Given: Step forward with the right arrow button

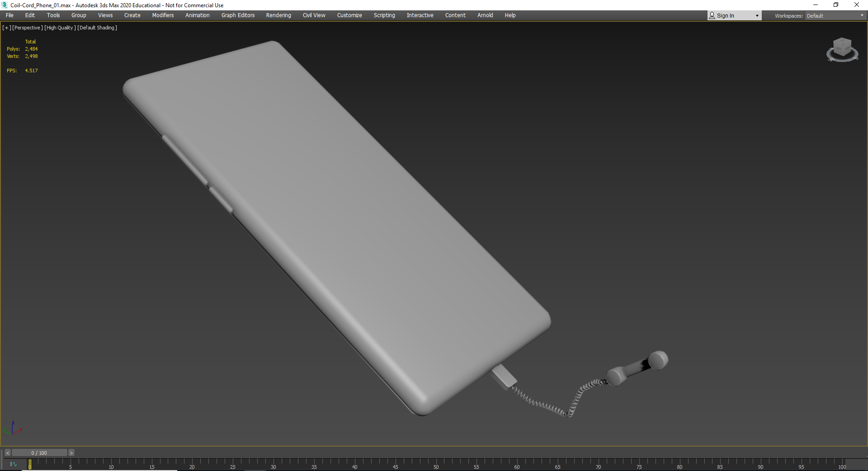Looking at the screenshot, I should pos(71,452).
